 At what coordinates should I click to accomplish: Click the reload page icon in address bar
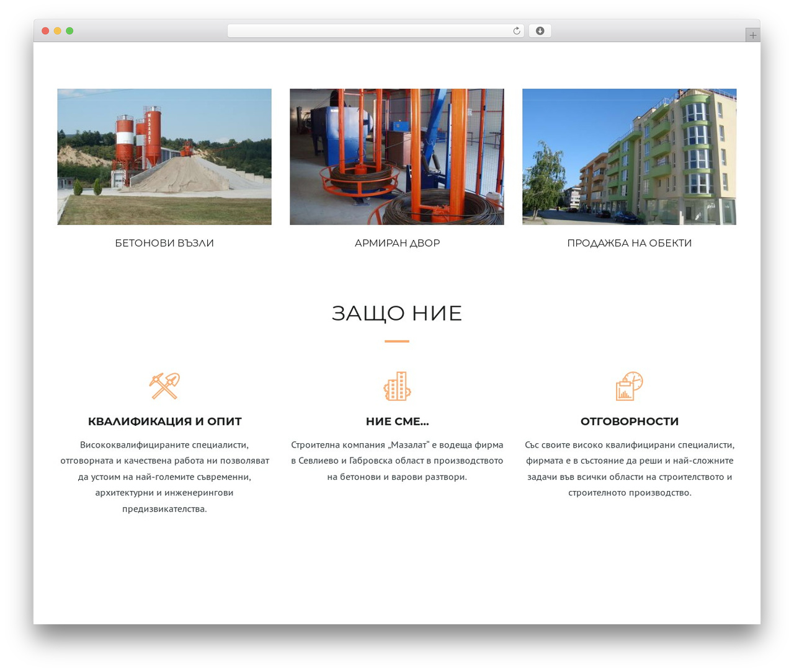click(516, 31)
